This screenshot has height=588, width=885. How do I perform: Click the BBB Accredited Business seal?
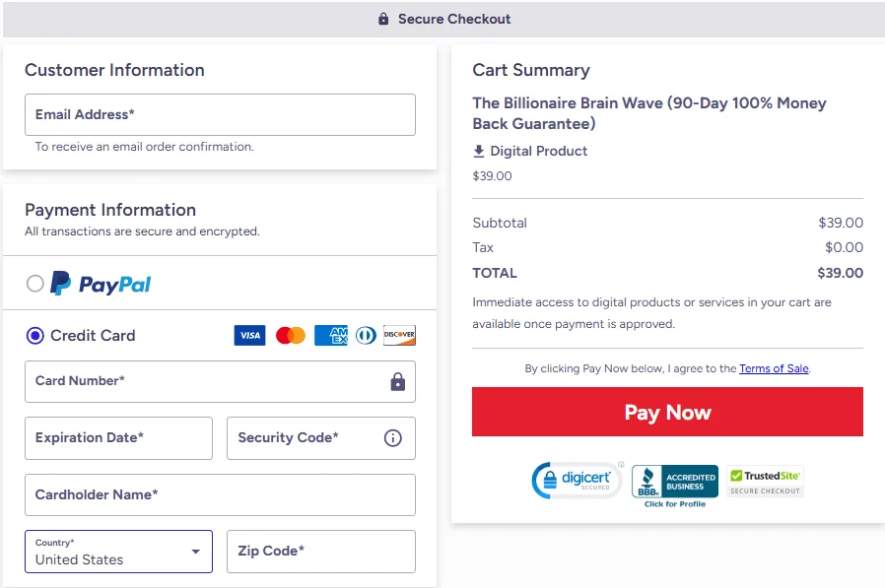674,481
